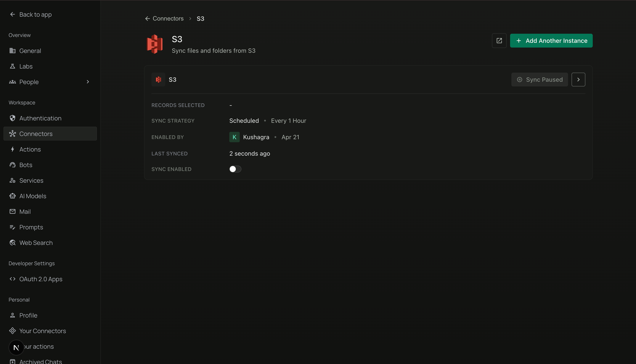Navigate to Bots page
Screen dimensions: 636x364
click(50, 165)
